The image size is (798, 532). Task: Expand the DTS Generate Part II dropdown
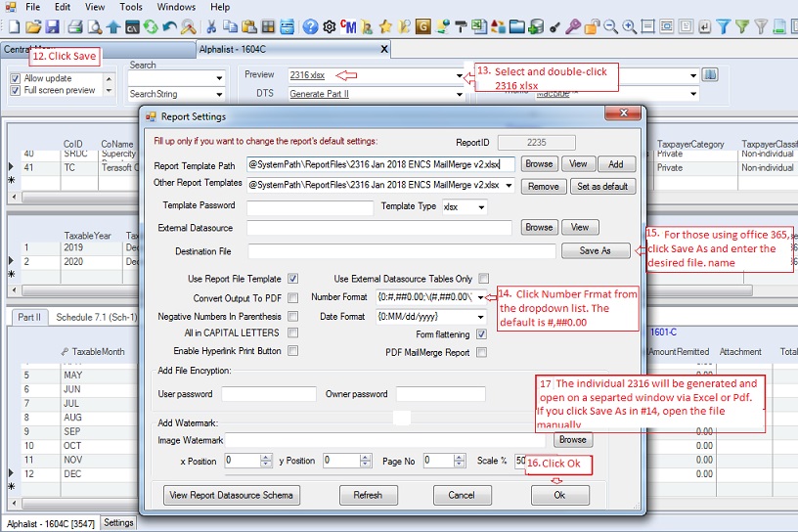pos(460,94)
